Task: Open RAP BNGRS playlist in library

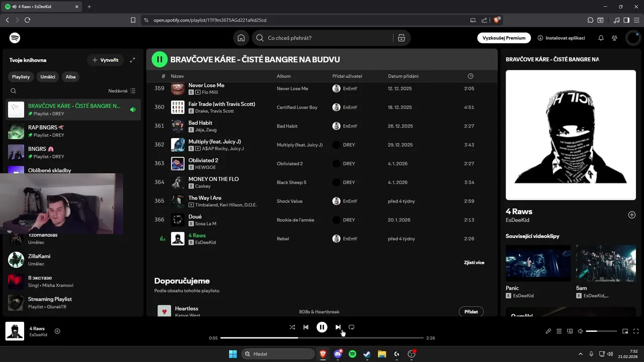Action: coord(73,131)
